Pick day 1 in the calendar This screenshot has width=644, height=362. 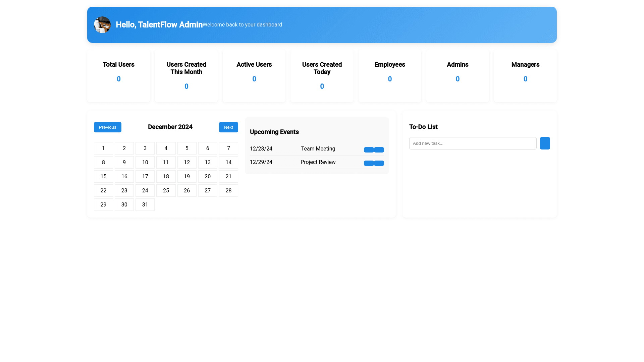click(103, 148)
